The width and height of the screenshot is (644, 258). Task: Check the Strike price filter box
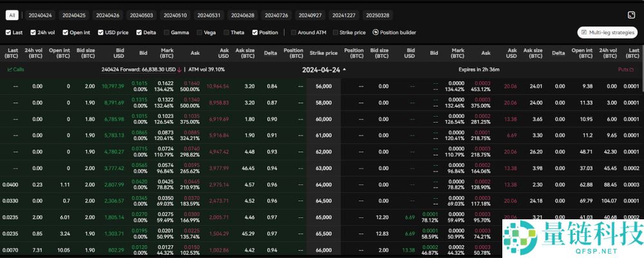[x=334, y=32]
